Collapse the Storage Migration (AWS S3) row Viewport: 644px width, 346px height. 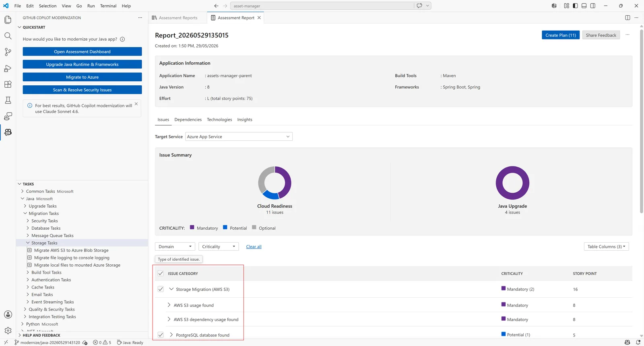click(x=171, y=289)
